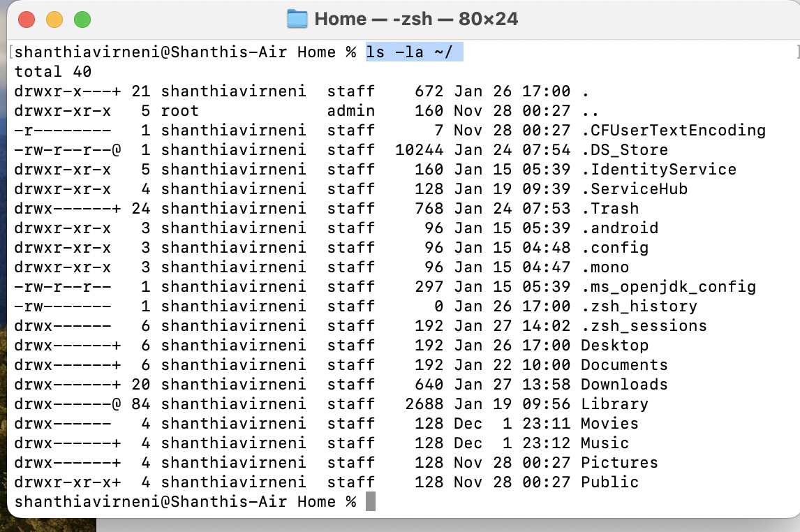800x532 pixels.
Task: Click the Library directory name
Action: click(615, 404)
